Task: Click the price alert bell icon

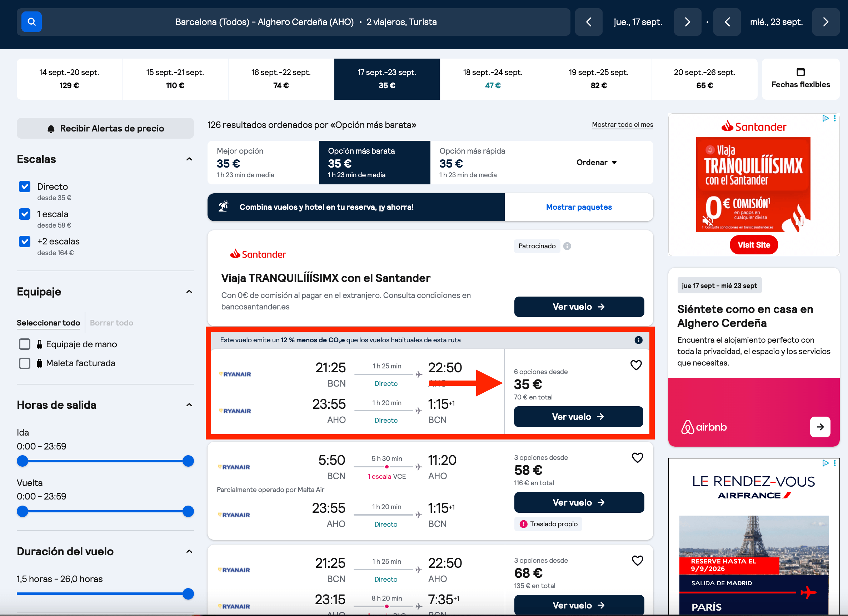Action: pos(51,129)
